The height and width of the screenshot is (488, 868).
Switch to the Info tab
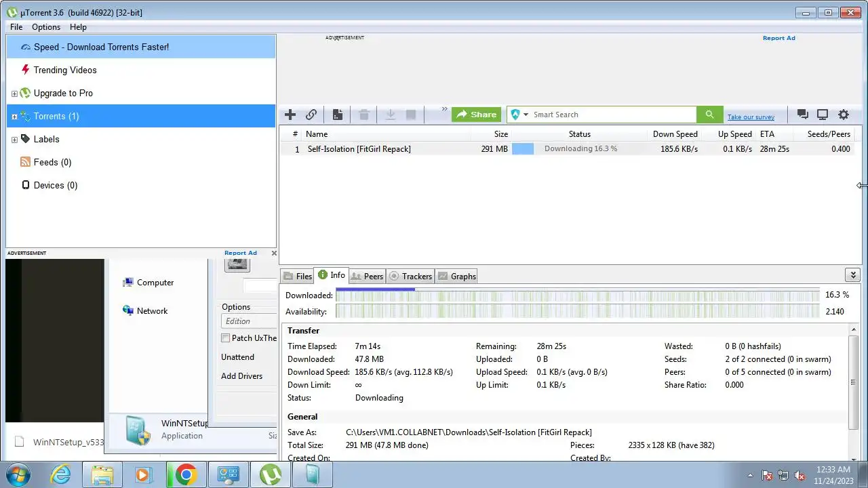coord(331,275)
